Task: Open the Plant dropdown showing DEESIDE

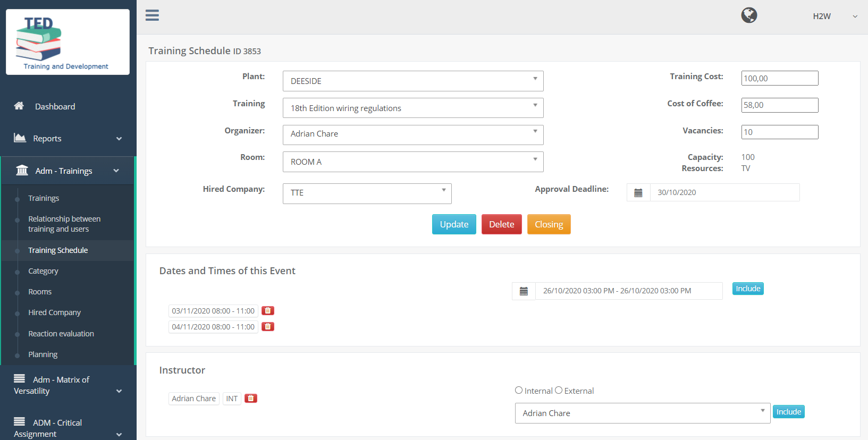Action: pos(412,81)
